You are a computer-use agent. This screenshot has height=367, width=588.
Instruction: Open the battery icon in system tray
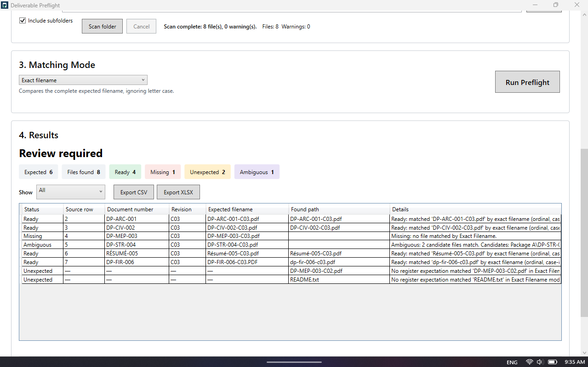553,362
